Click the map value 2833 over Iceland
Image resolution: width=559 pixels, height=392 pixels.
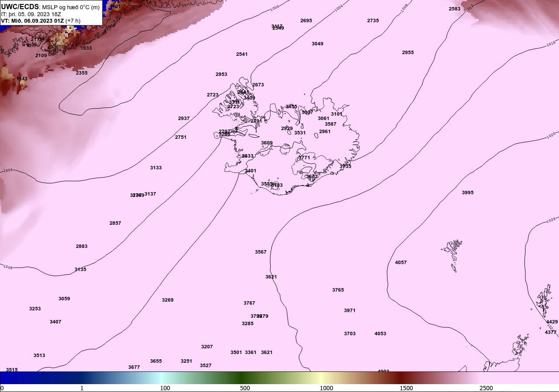(x=248, y=156)
